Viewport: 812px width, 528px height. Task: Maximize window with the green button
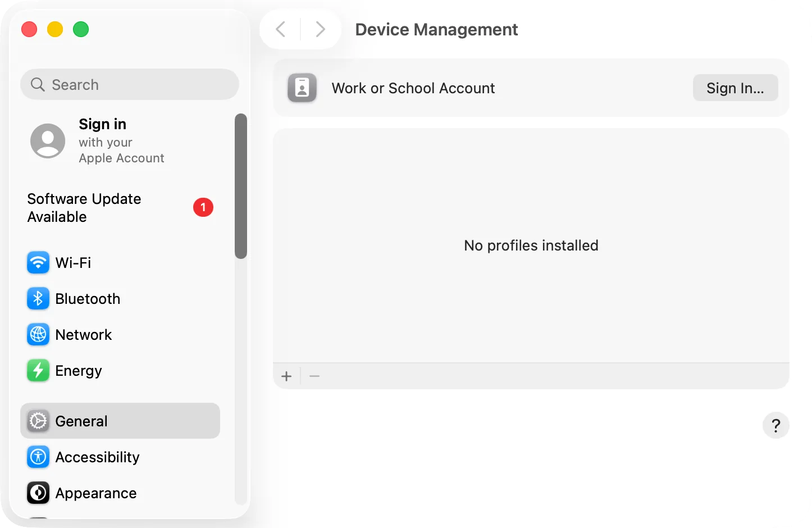(81, 29)
